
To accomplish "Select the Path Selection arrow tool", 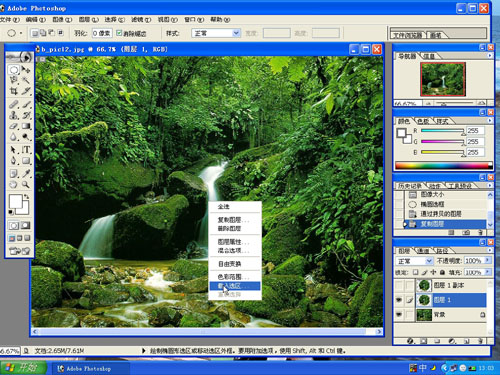I will tap(13, 150).
